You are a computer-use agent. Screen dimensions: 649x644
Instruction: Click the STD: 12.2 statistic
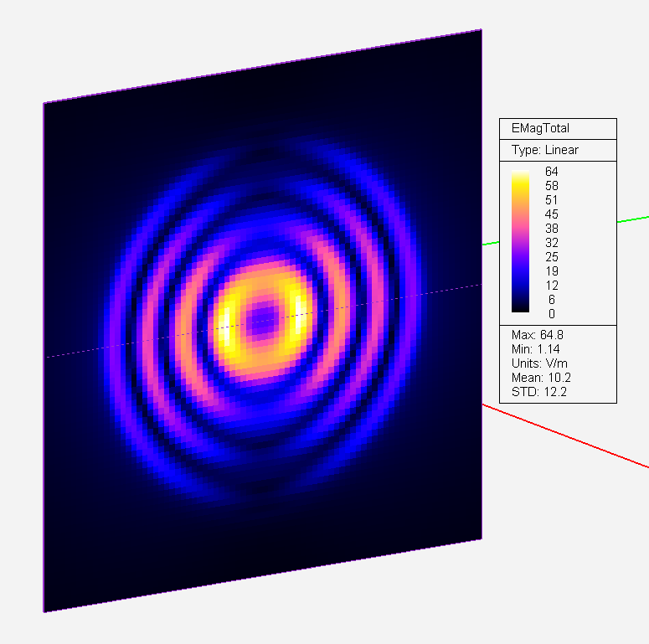539,392
